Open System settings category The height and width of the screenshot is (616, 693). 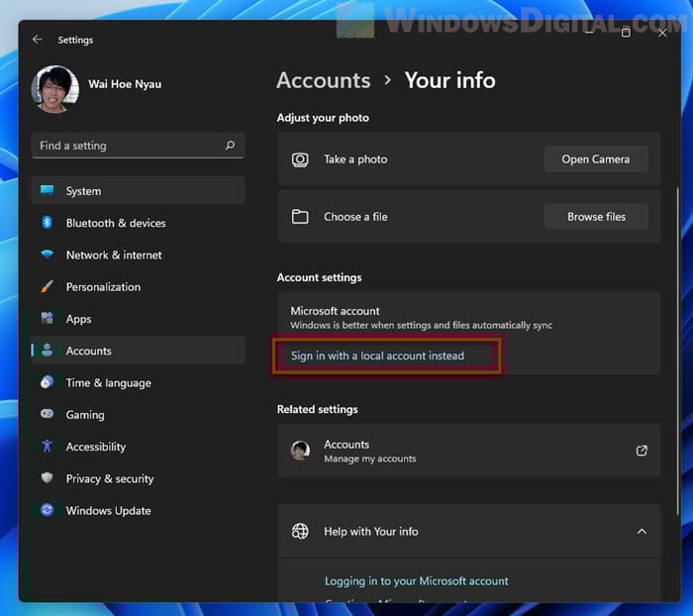point(138,190)
